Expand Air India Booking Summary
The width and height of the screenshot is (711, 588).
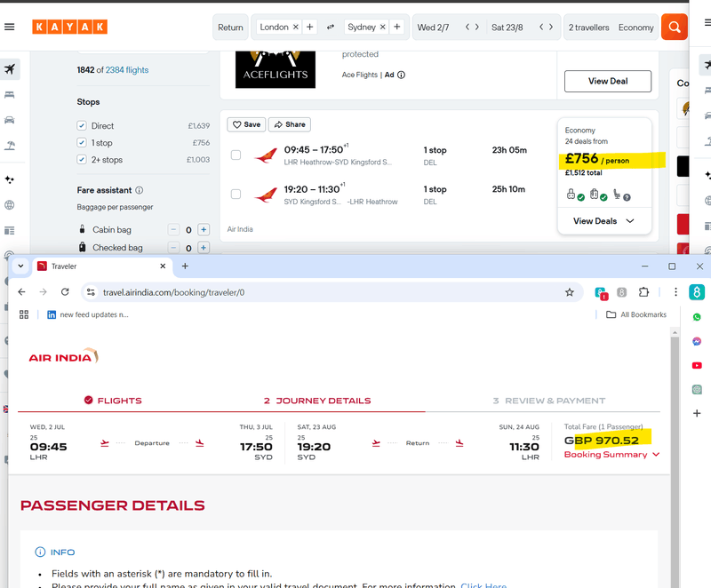pyautogui.click(x=611, y=455)
